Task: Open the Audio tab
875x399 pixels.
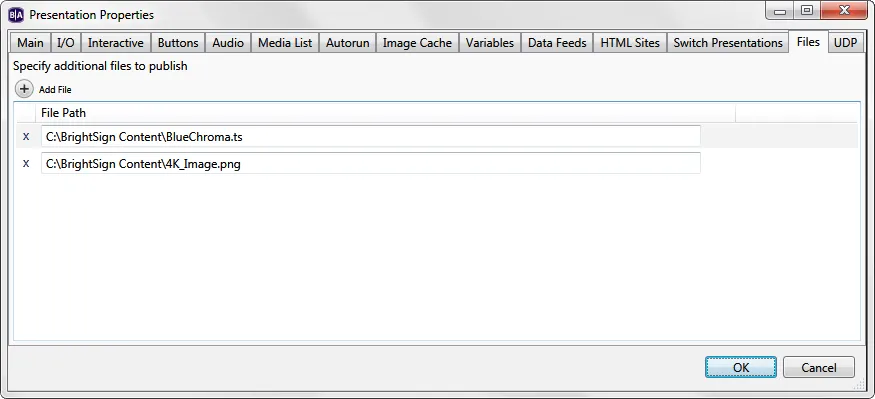Action: click(x=228, y=43)
